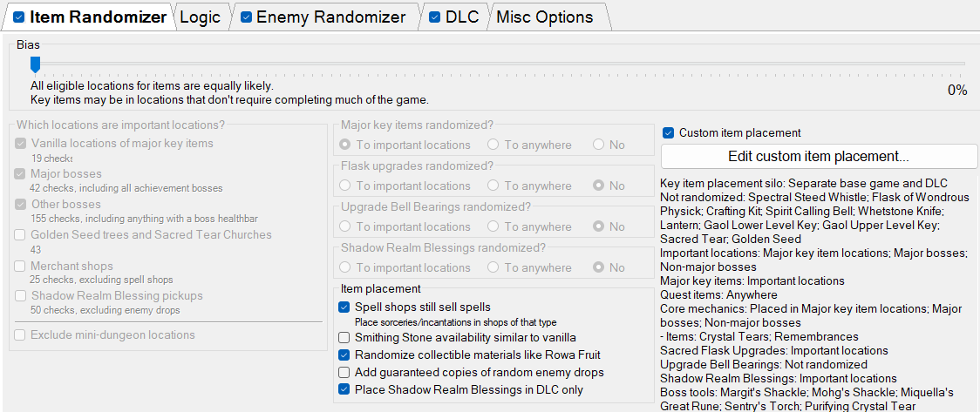
Task: Choose No for Upgrade Bell Bearings randomized
Action: (x=599, y=227)
